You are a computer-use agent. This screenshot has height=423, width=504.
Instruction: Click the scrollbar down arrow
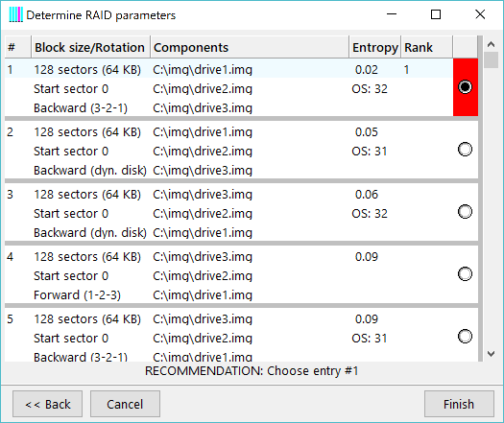(x=491, y=354)
